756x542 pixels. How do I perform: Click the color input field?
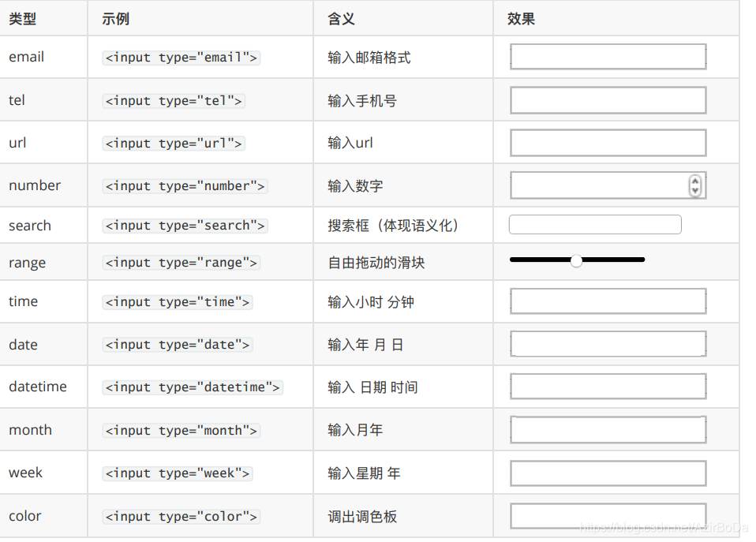[x=608, y=516]
